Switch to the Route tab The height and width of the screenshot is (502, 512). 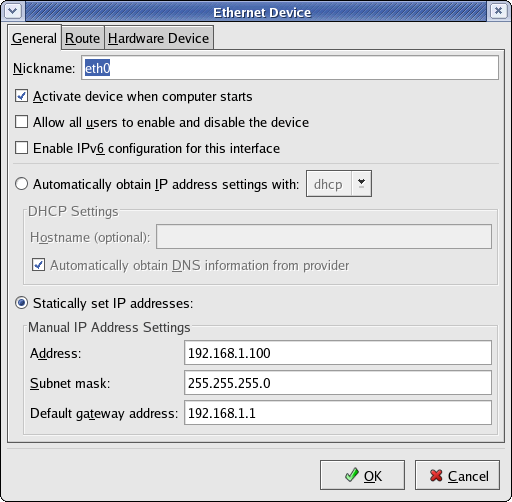point(82,38)
